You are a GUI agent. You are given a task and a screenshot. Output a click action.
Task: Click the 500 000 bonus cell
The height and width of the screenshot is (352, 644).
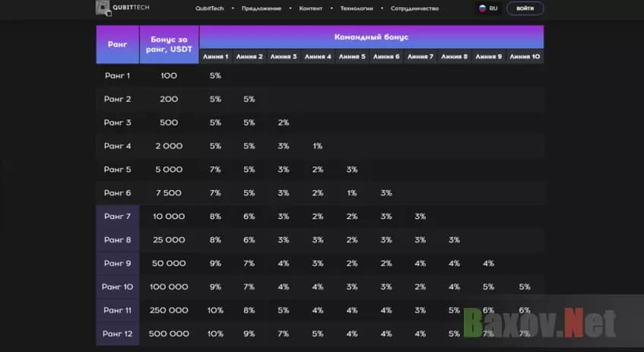pyautogui.click(x=169, y=333)
